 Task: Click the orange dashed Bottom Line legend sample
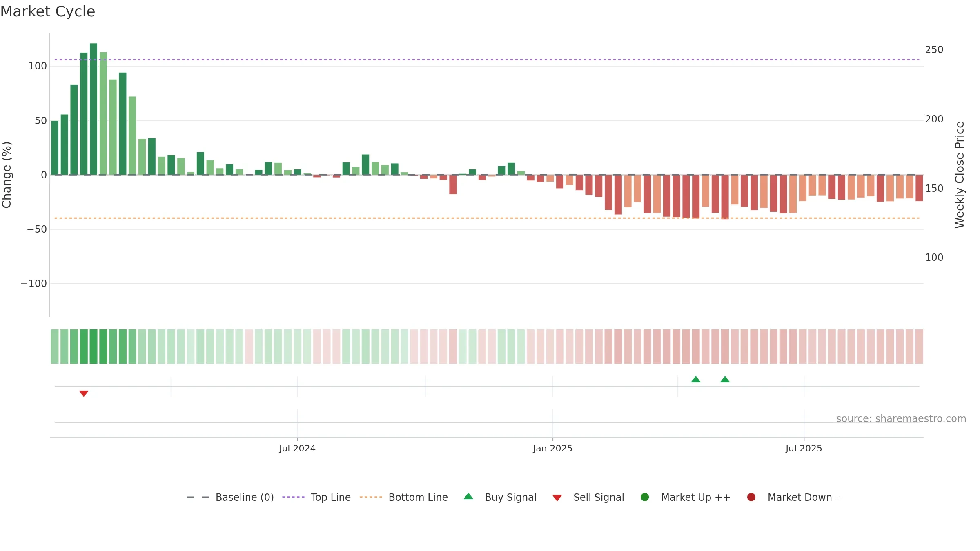click(371, 497)
